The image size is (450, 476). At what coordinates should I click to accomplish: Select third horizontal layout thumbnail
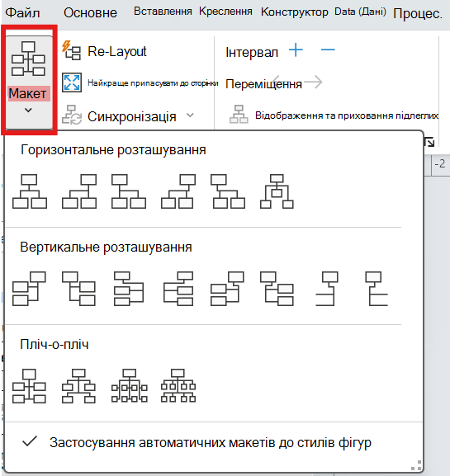tap(129, 191)
